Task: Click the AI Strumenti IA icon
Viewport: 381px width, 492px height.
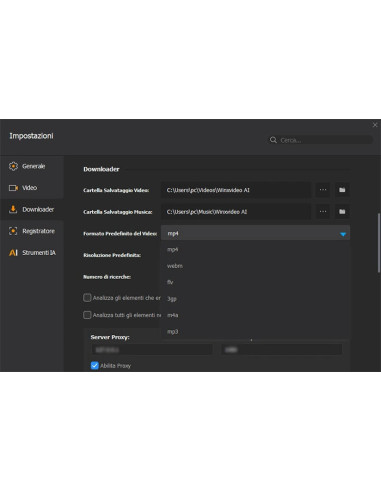Action: tap(13, 253)
